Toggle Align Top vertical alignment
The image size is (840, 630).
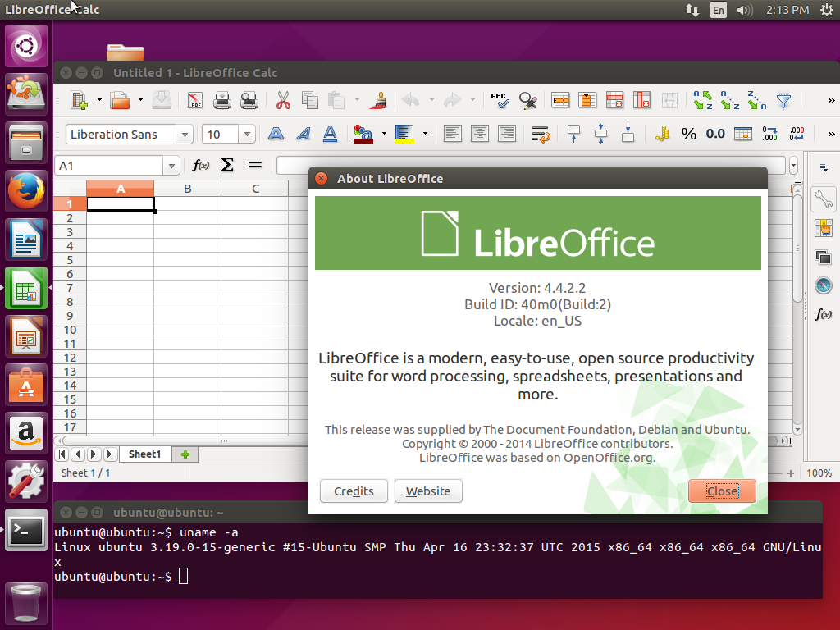(573, 134)
